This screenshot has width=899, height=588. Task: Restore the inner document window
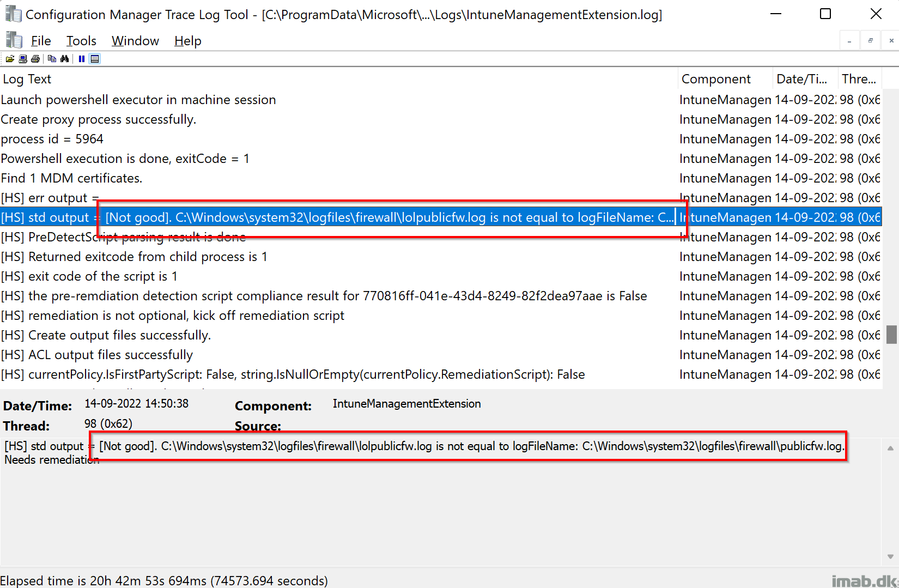tap(870, 41)
